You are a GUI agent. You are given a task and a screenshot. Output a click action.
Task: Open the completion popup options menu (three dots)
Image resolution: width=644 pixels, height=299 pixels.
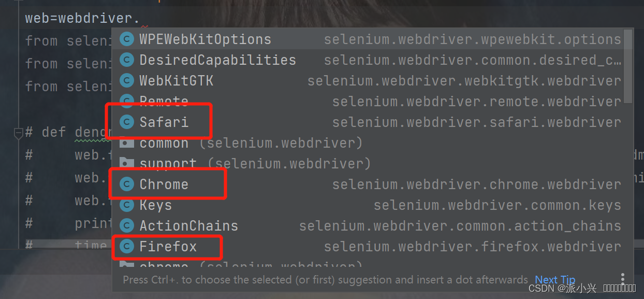coord(623,279)
